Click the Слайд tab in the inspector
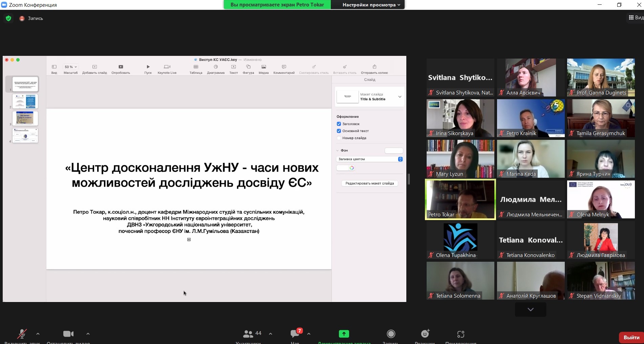 point(369,80)
